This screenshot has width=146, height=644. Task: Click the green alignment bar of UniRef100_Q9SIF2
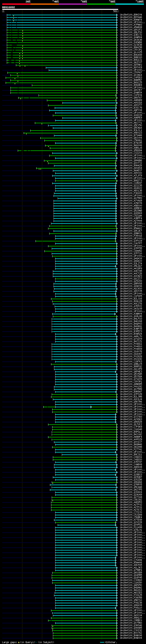point(62,30)
